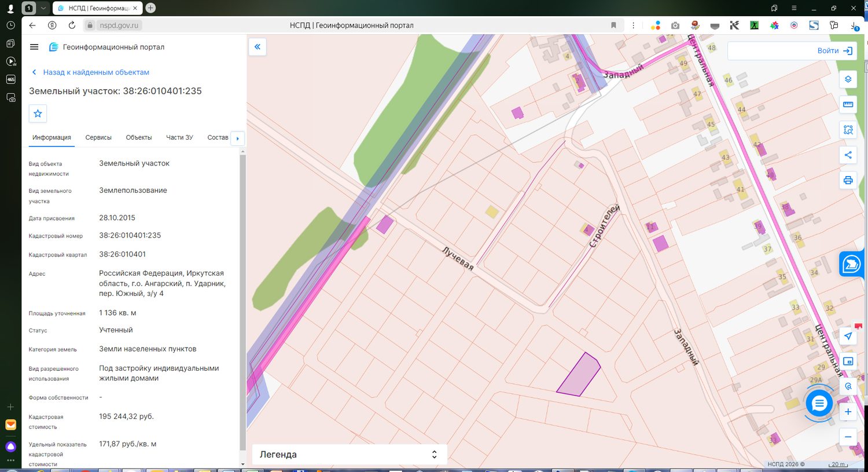
Task: Open the portal hamburger menu
Action: coord(34,47)
